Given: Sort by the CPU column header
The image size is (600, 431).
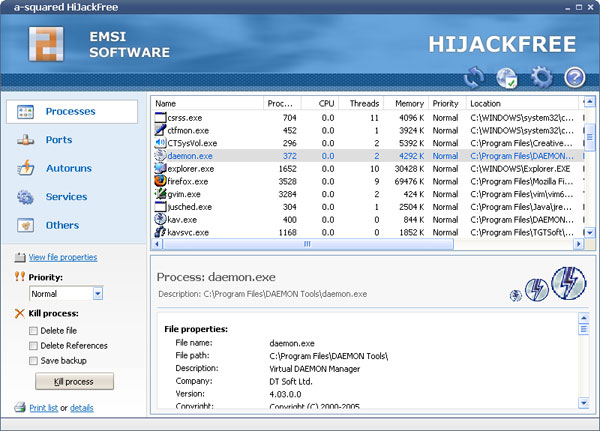Looking at the screenshot, I should [x=320, y=103].
